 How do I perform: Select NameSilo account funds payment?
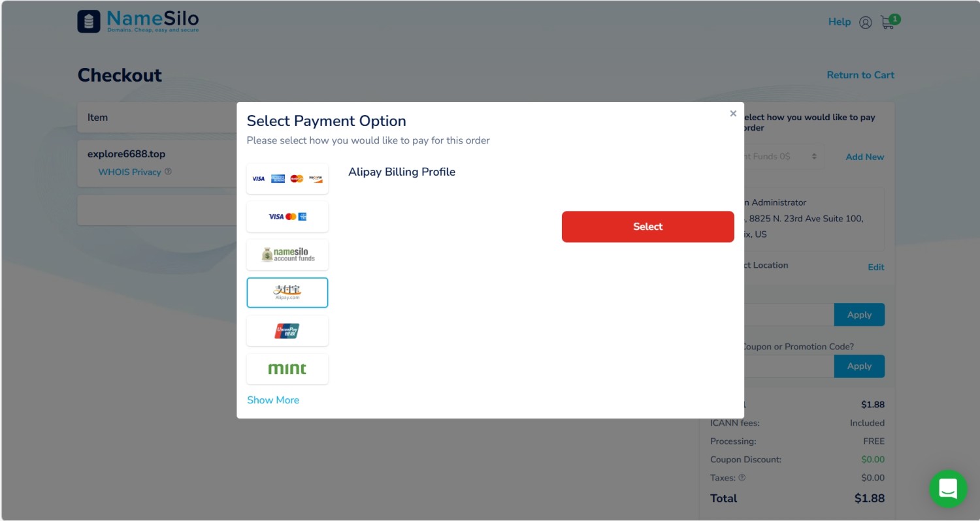(287, 255)
